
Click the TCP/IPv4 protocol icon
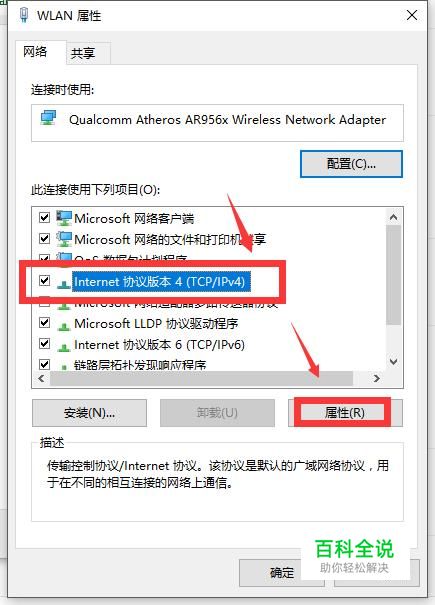(x=64, y=284)
